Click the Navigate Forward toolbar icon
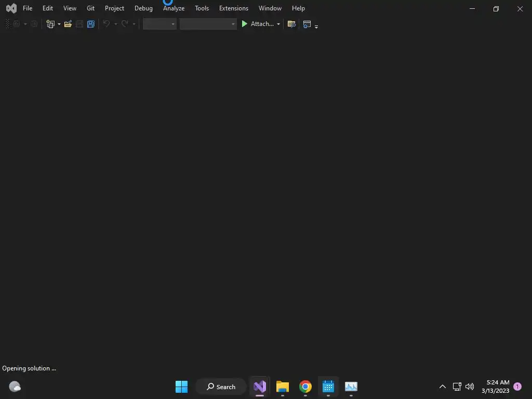 pyautogui.click(x=34, y=24)
